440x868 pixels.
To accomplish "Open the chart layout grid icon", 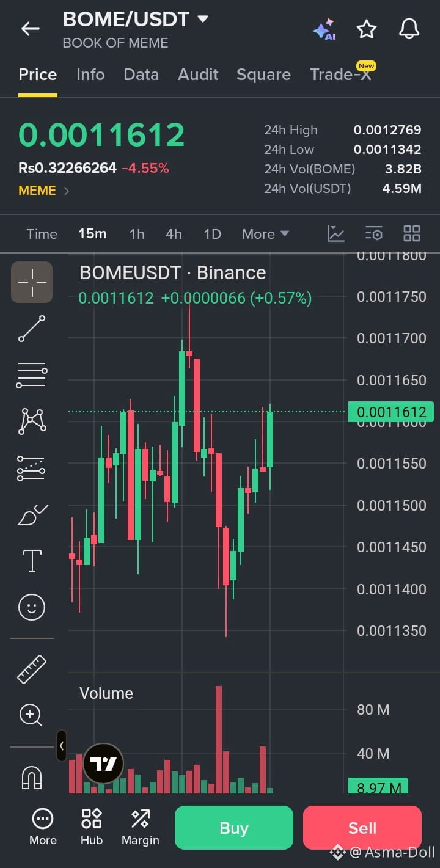I will [412, 233].
